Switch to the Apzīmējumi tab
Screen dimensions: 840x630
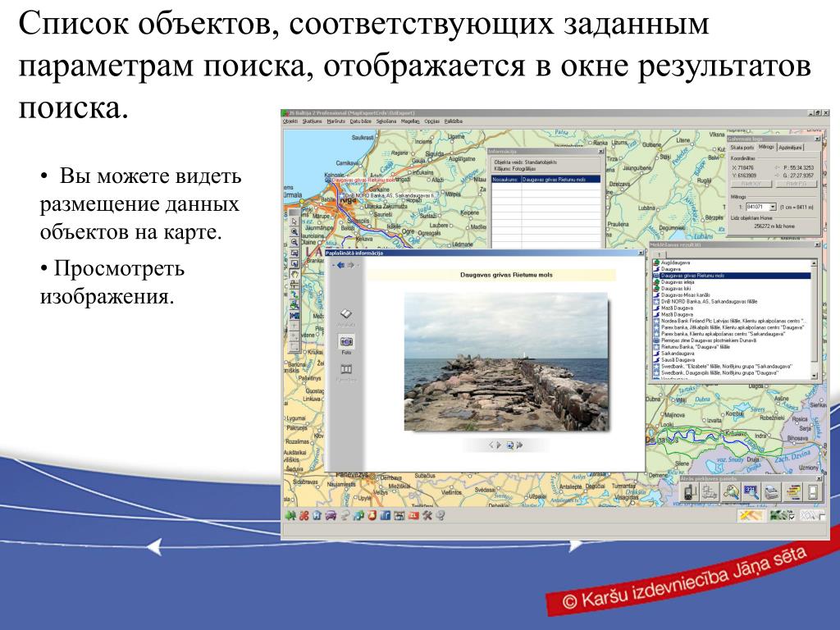tap(791, 148)
